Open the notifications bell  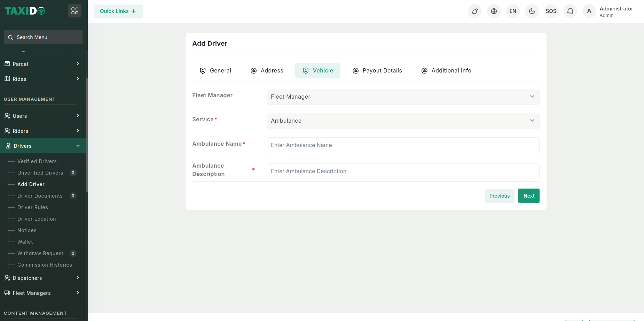tap(570, 11)
